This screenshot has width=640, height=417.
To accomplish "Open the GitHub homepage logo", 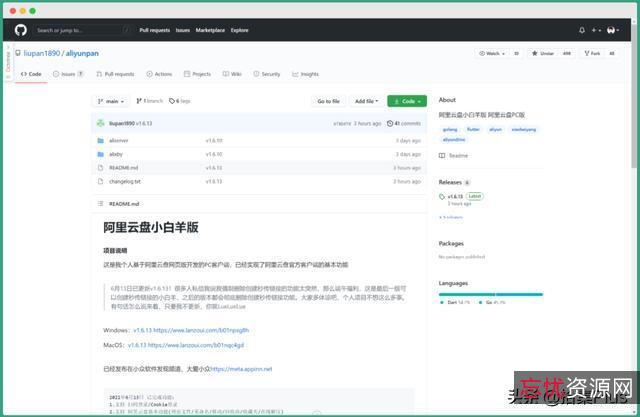I will click(20, 30).
